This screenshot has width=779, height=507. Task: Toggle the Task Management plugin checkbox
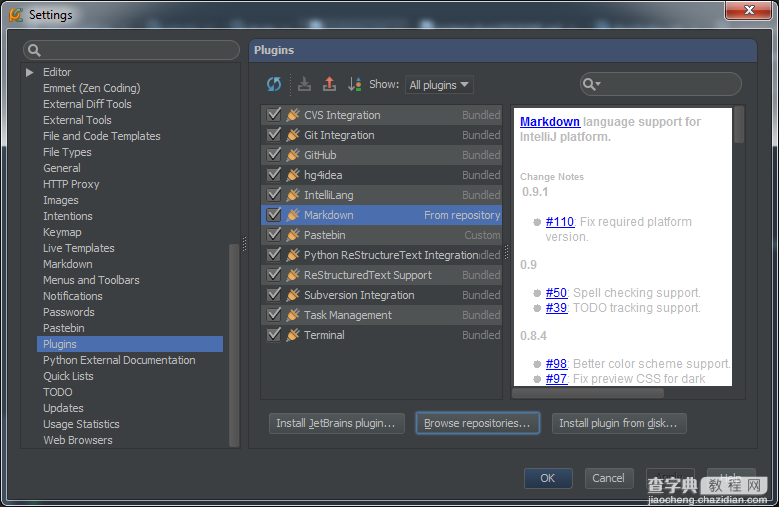pos(274,315)
